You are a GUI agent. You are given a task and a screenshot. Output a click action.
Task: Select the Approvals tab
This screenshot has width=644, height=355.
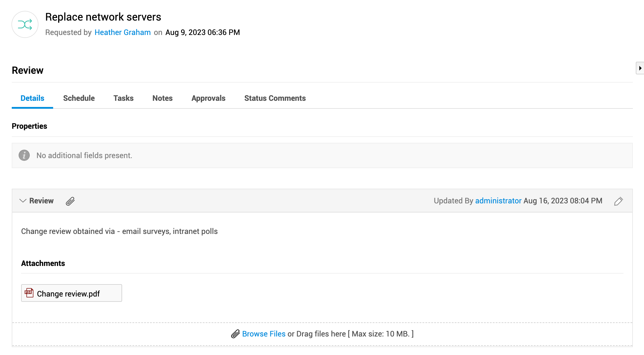pyautogui.click(x=208, y=98)
